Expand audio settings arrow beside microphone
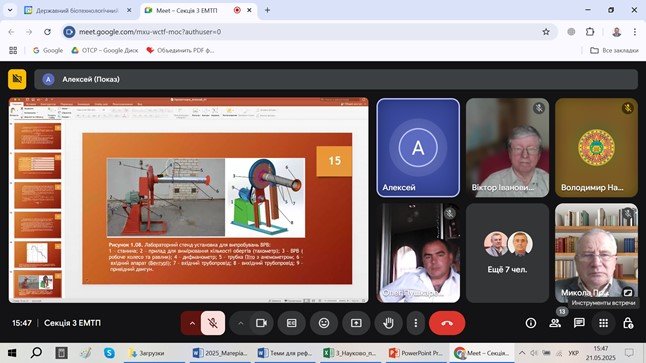Image resolution: width=646 pixels, height=363 pixels. tap(192, 323)
